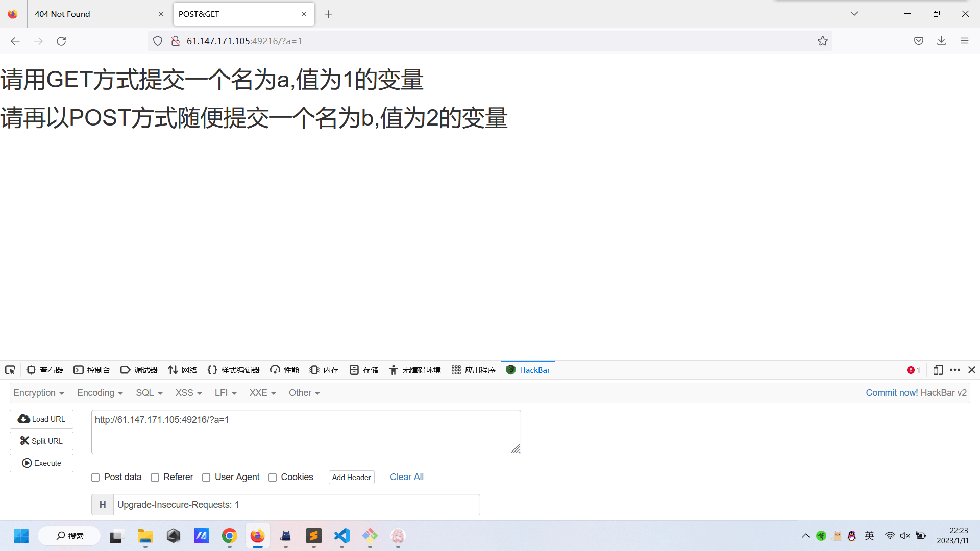Click the Clear All link
This screenshot has height=551, width=980.
(x=406, y=477)
